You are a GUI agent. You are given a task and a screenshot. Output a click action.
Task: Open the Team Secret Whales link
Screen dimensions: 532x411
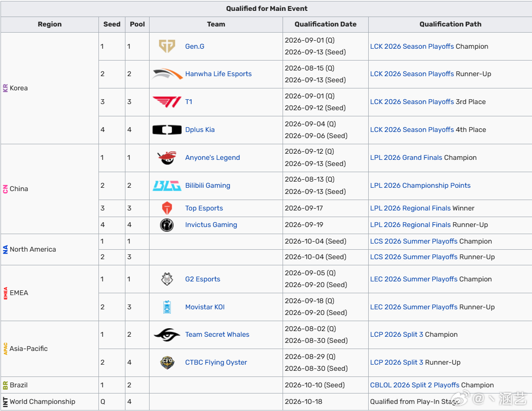(217, 335)
